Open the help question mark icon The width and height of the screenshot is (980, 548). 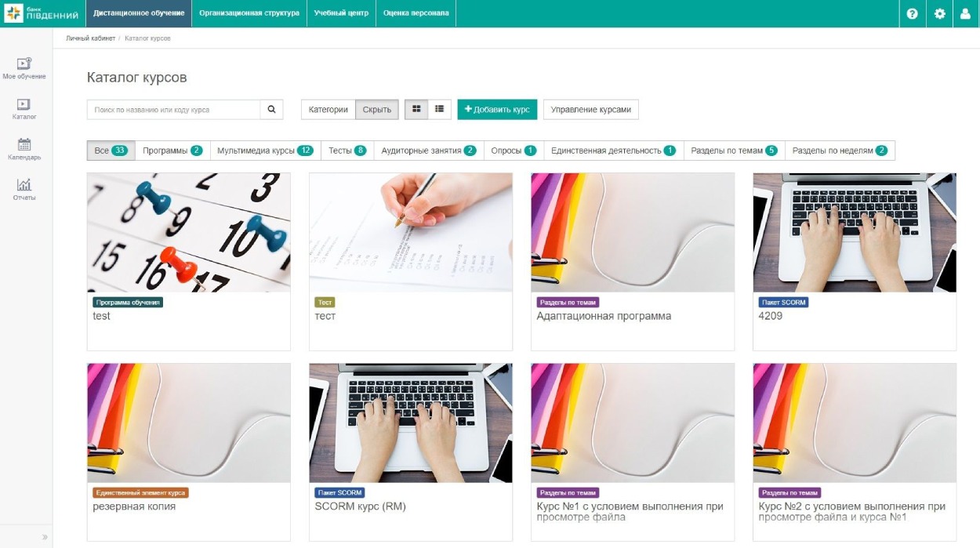[x=912, y=13]
